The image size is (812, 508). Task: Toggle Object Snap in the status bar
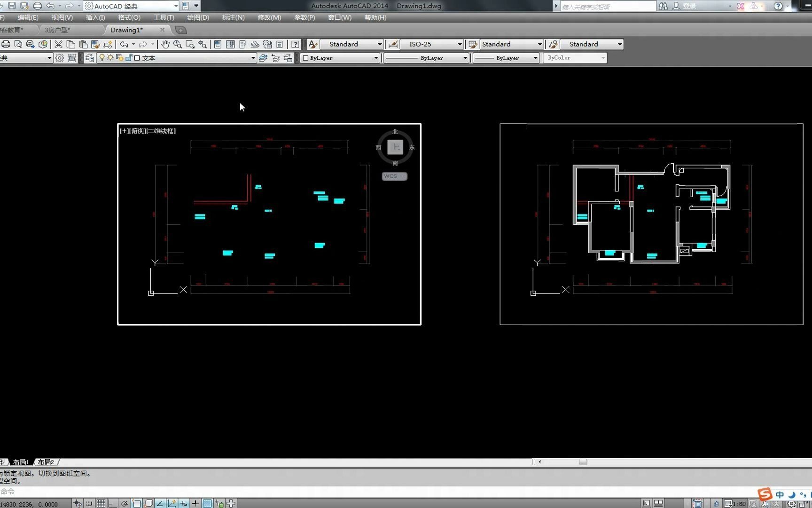136,503
